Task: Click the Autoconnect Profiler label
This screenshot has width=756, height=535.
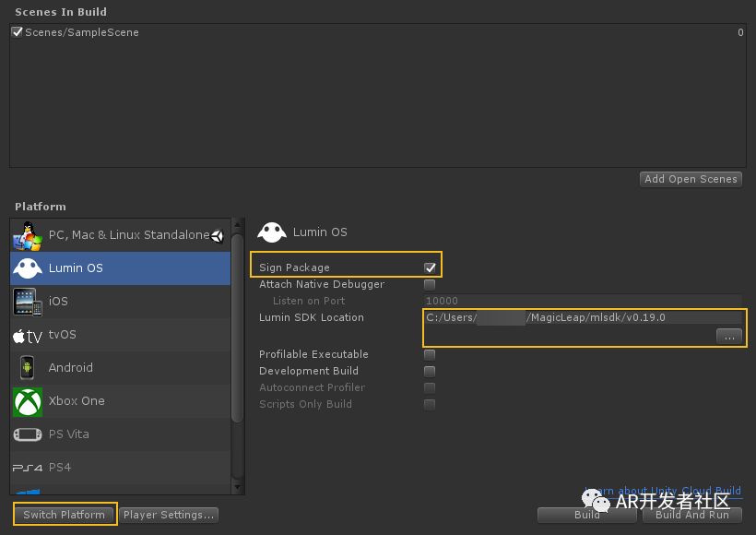Action: [x=312, y=387]
